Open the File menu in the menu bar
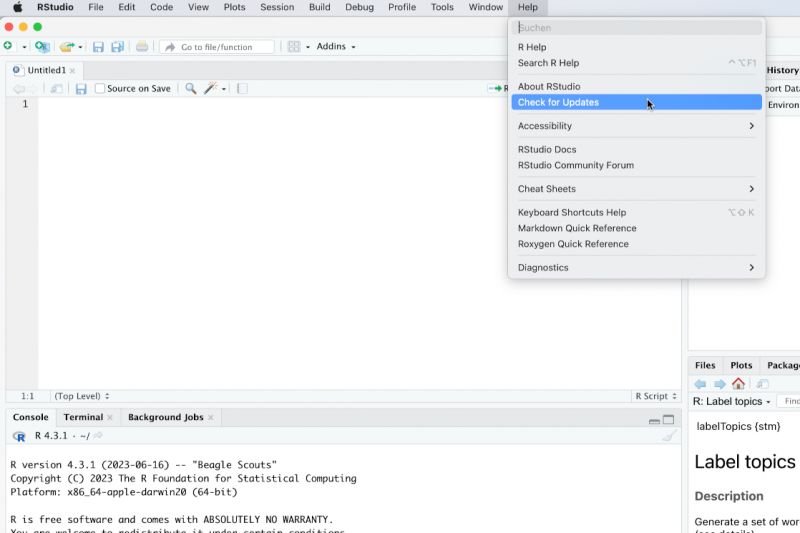Screen dimensions: 800x533 pos(96,7)
